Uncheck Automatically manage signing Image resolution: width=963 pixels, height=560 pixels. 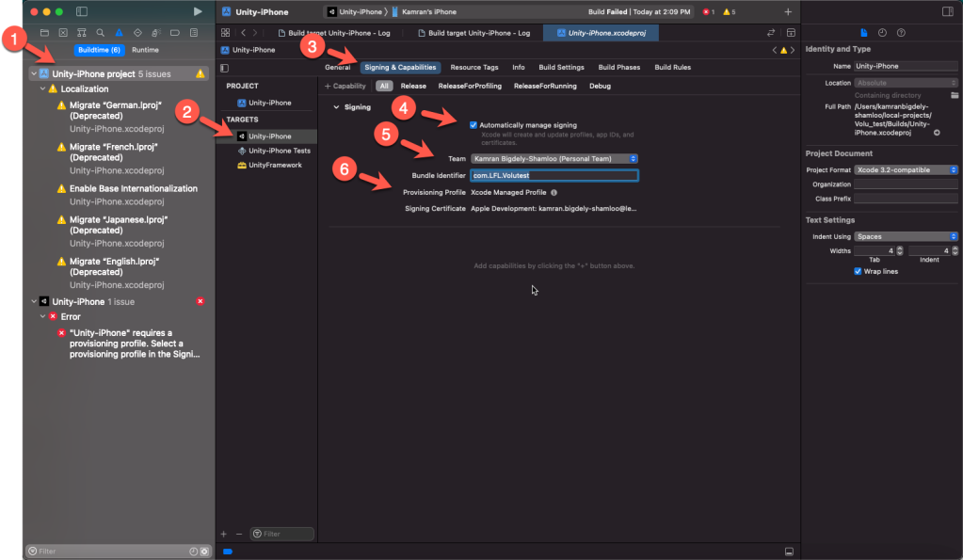[x=473, y=124]
